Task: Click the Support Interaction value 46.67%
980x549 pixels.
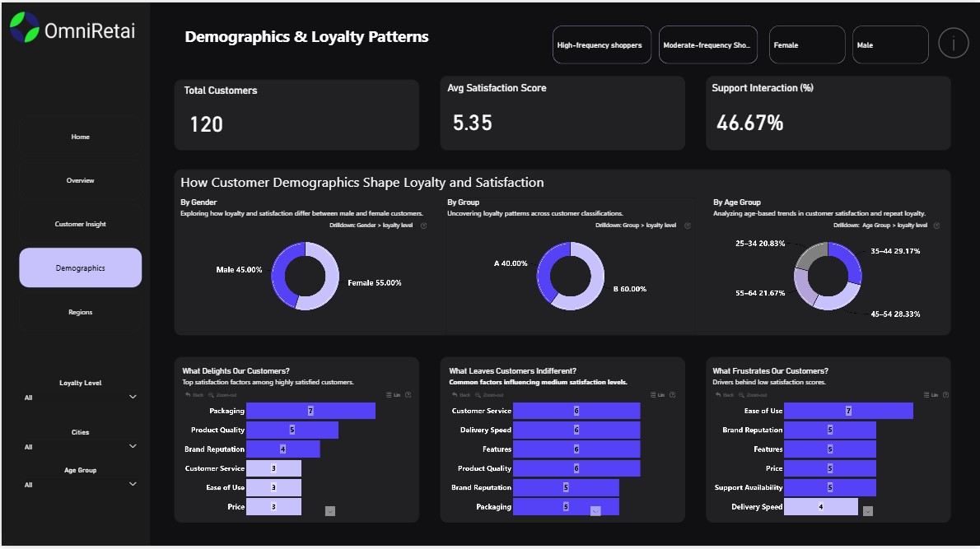Action: 750,123
